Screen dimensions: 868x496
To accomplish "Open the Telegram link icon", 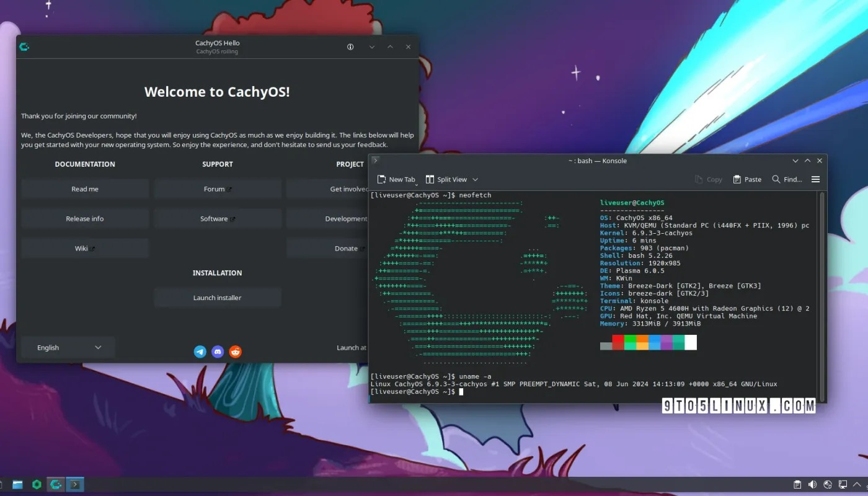I will [200, 352].
